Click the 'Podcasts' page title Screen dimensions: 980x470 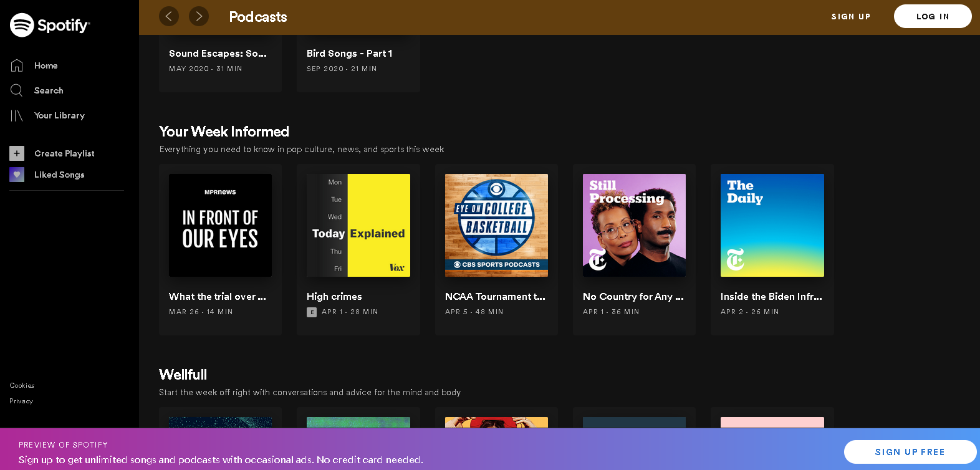(258, 17)
